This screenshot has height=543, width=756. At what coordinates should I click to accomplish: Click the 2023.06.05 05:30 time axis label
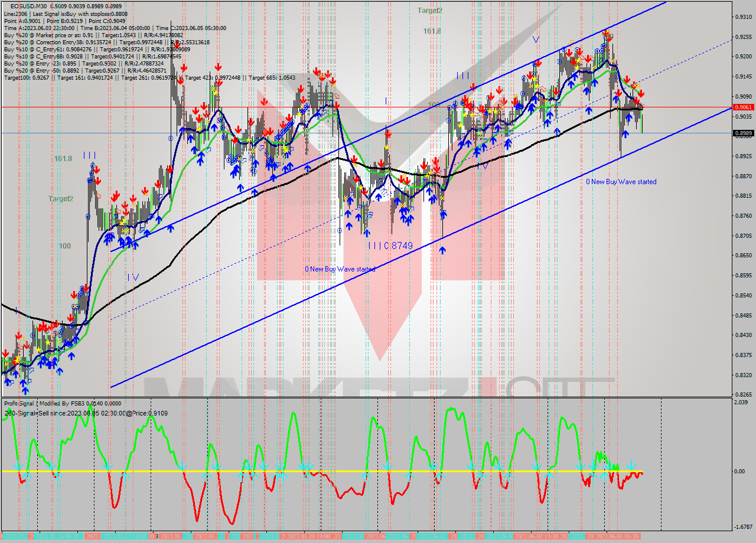[616, 536]
